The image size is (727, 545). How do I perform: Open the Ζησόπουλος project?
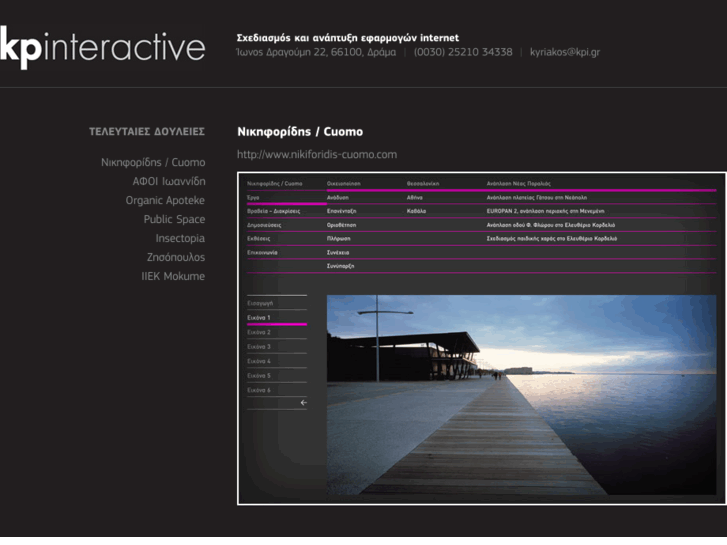click(176, 257)
